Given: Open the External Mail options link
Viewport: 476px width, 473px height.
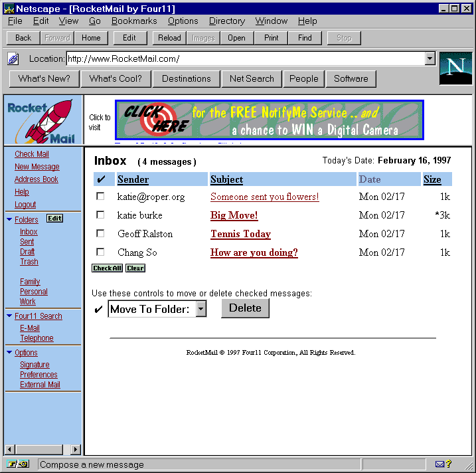Looking at the screenshot, I should pos(40,385).
